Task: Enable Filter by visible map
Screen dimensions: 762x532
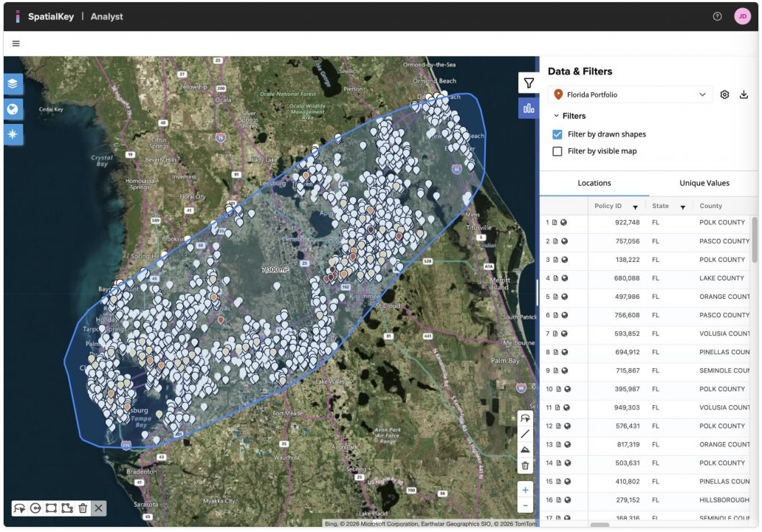Action: click(x=557, y=151)
